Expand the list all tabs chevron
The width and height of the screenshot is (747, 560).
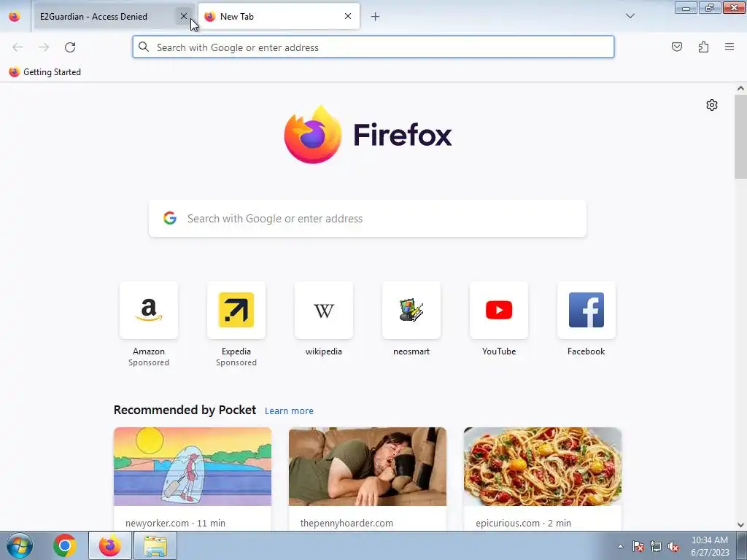630,16
